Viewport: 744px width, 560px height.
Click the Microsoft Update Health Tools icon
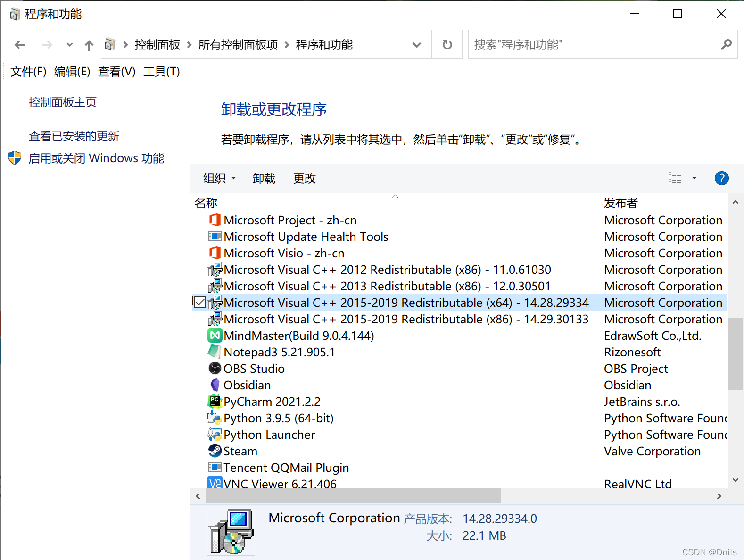(x=215, y=236)
